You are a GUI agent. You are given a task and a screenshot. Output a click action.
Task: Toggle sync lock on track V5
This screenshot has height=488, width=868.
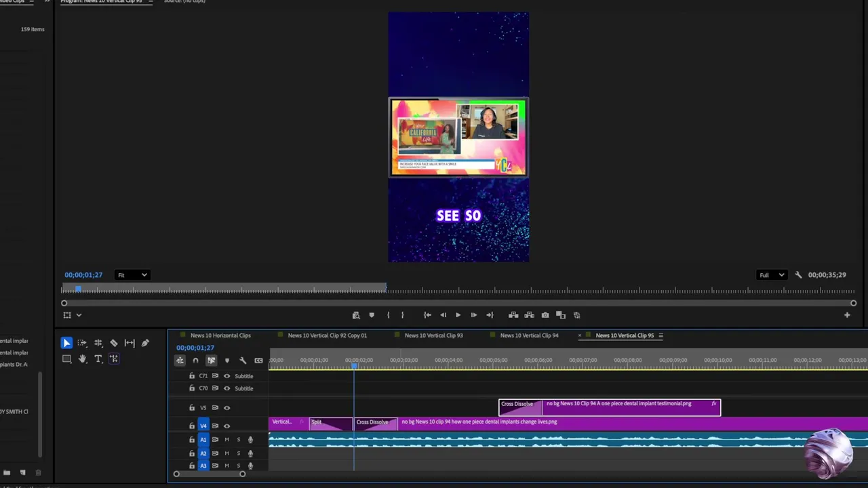coord(215,408)
